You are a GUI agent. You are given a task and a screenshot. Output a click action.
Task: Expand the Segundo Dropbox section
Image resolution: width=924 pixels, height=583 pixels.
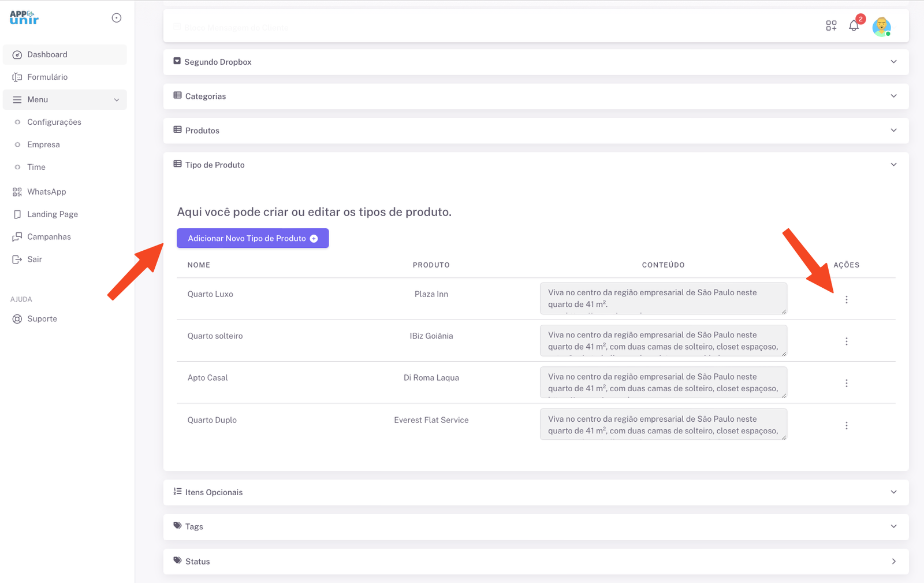pos(893,62)
